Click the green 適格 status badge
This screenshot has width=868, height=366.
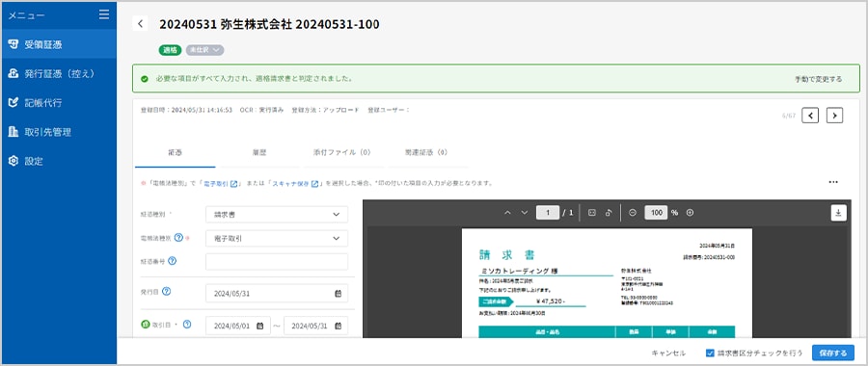pyautogui.click(x=171, y=50)
